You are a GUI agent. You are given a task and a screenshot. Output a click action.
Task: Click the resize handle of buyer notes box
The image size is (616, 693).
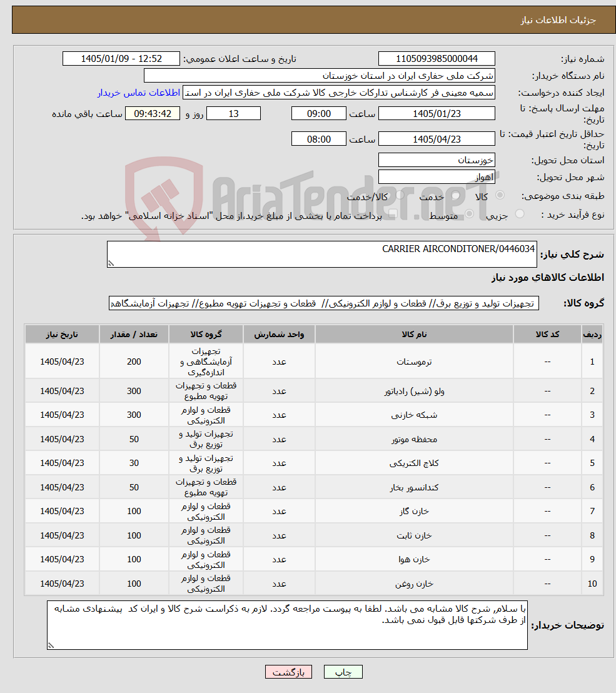(51, 645)
